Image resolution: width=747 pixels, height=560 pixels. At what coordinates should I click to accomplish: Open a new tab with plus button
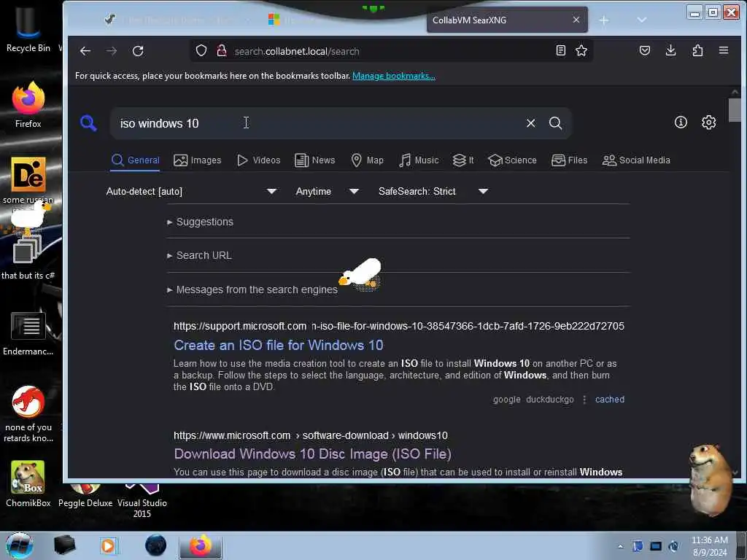[x=604, y=20]
